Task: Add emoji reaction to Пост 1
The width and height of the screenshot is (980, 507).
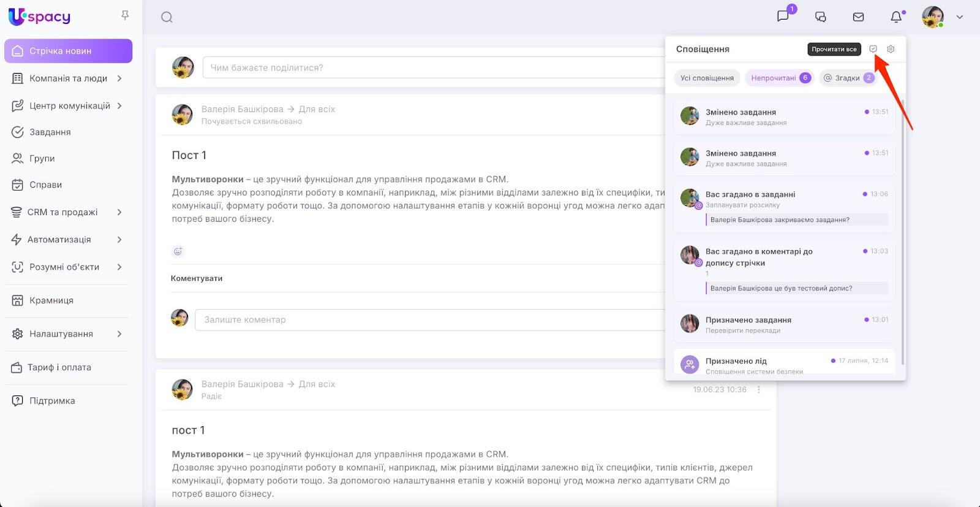Action: pos(178,251)
